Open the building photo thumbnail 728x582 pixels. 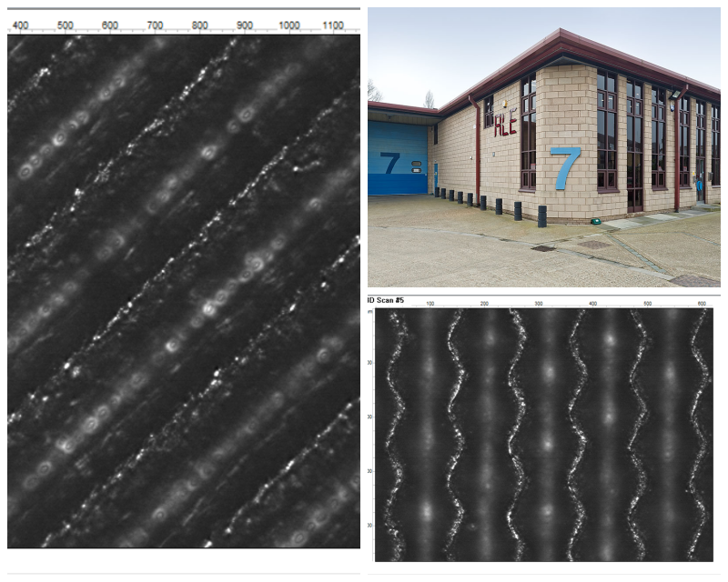pos(543,147)
